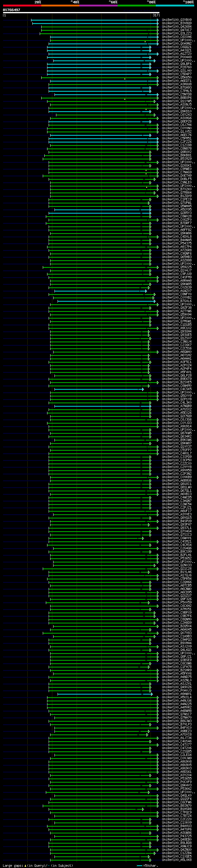This screenshot has height=868, width=197.
Task: Click the Large gaps legend text
Action: 38,865
